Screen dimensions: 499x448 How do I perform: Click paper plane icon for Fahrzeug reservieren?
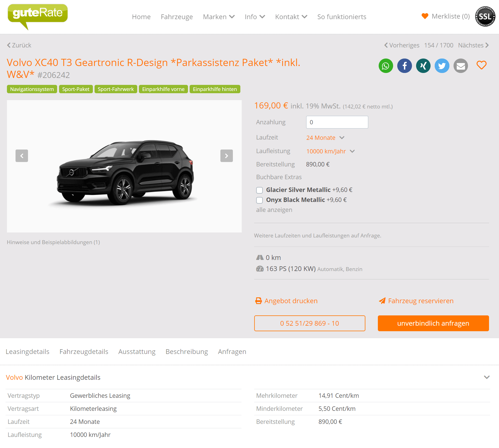pos(382,301)
